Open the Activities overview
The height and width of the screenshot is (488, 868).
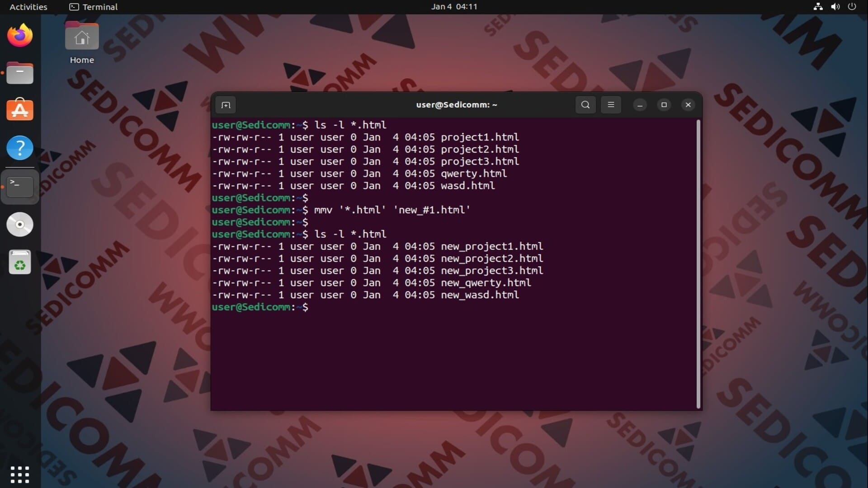(28, 7)
